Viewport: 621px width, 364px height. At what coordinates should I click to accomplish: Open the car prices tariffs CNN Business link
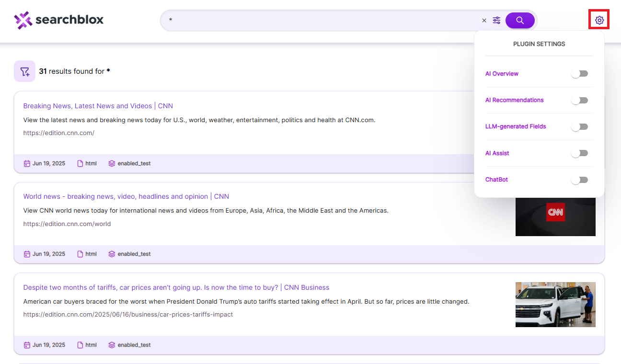[x=176, y=287]
